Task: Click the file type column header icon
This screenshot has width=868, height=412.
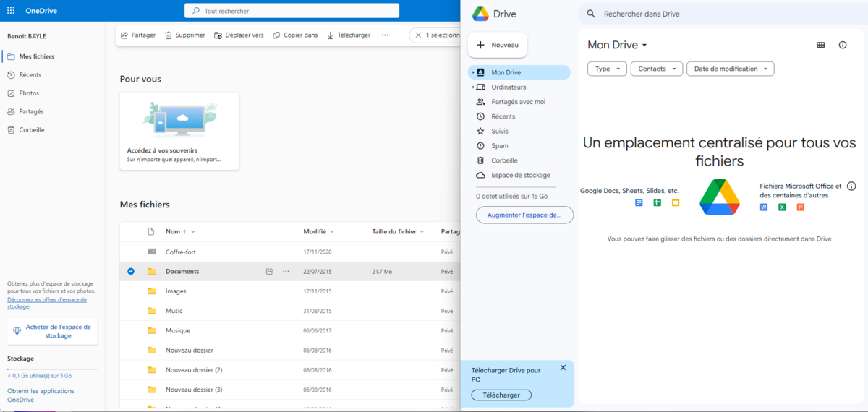Action: pyautogui.click(x=151, y=231)
